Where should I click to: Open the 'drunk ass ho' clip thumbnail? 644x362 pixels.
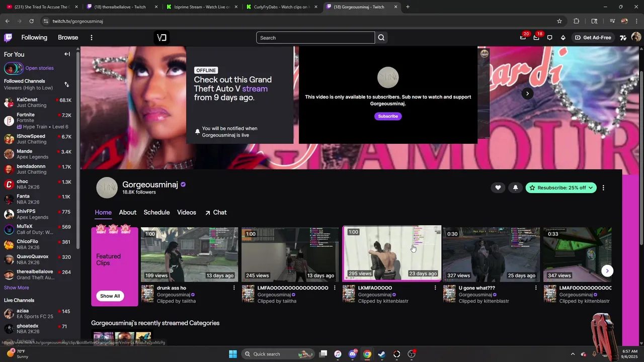coord(190,254)
